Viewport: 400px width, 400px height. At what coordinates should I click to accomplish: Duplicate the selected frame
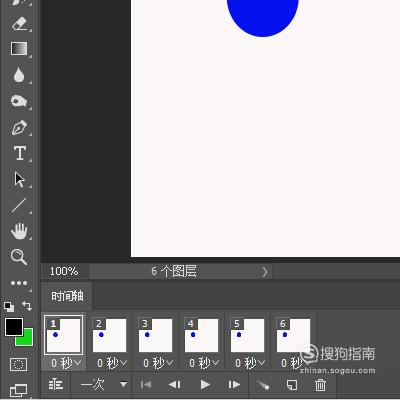click(292, 385)
